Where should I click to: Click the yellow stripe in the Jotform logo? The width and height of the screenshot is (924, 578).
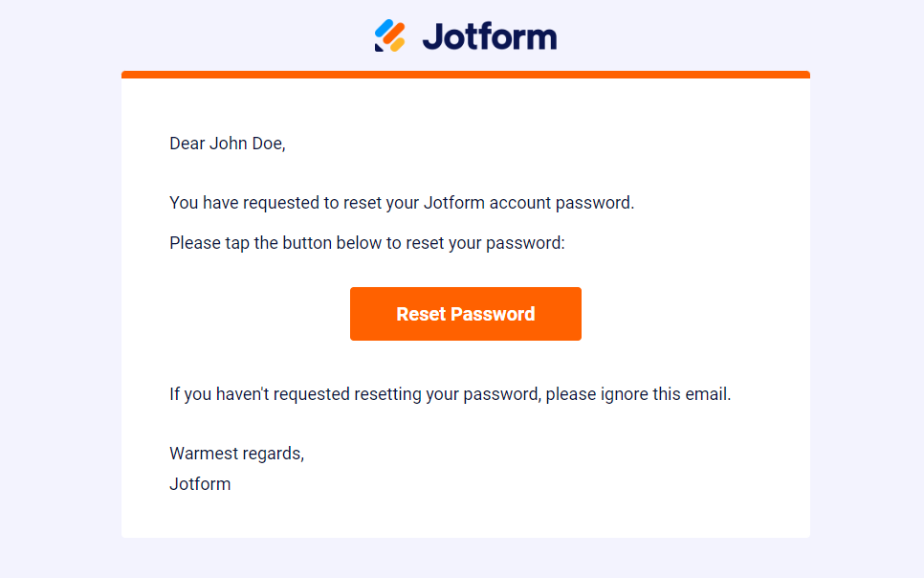coord(398,43)
